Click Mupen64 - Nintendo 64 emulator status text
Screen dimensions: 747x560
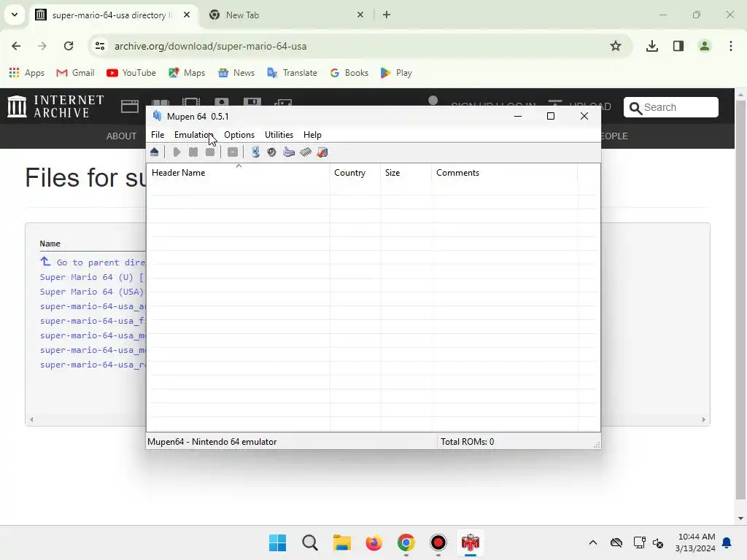(212, 442)
